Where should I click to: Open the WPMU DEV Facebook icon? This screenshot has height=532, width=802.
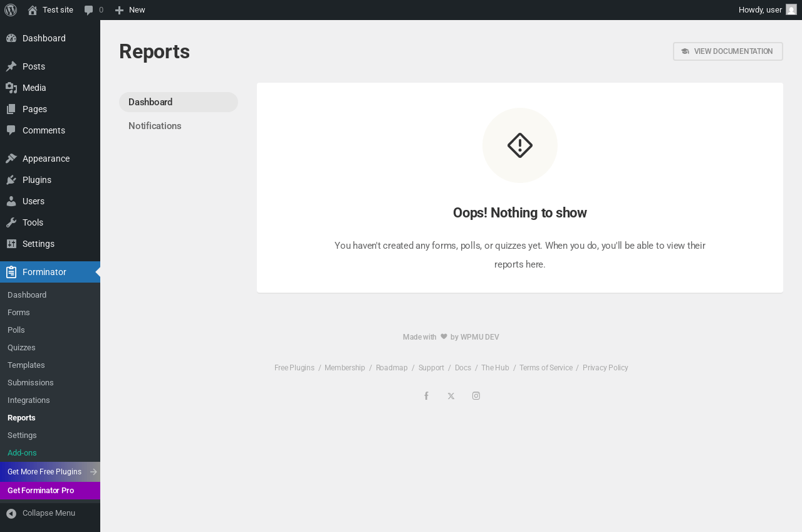[426, 396]
